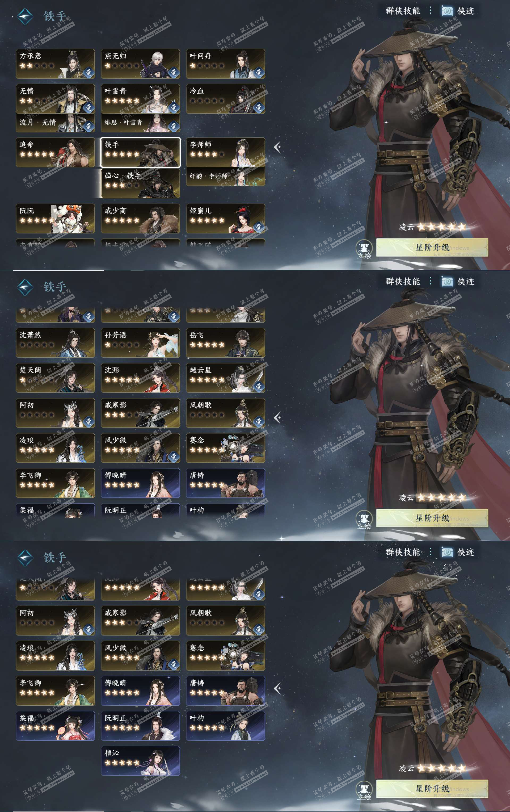The image size is (510, 812).
Task: Click the 觉 badge on 燕无归's card
Action: click(173, 72)
